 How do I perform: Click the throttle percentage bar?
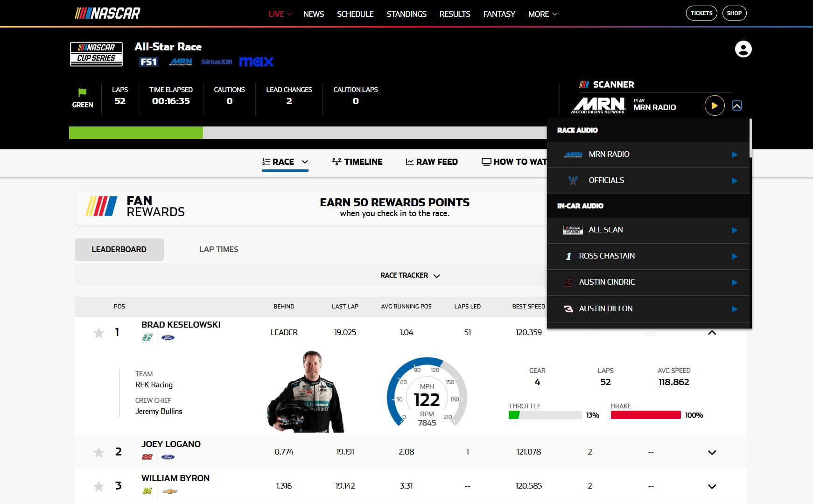click(x=545, y=415)
